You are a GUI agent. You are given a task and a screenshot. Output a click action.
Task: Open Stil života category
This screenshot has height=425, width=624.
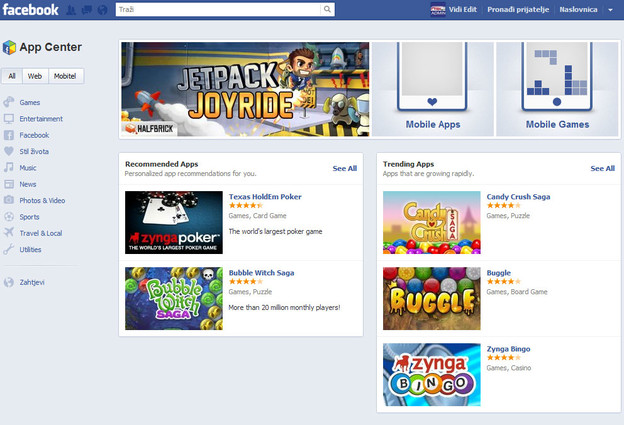tap(34, 151)
